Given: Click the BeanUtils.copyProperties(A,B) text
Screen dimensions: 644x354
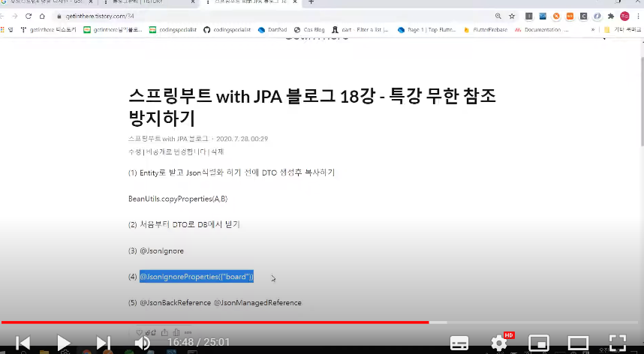Looking at the screenshot, I should point(178,199).
